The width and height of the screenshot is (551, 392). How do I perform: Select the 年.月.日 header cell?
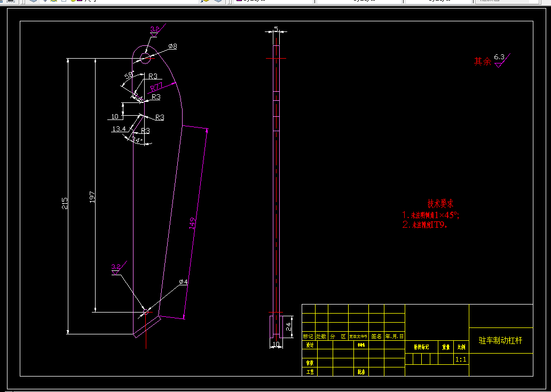pos(395,336)
